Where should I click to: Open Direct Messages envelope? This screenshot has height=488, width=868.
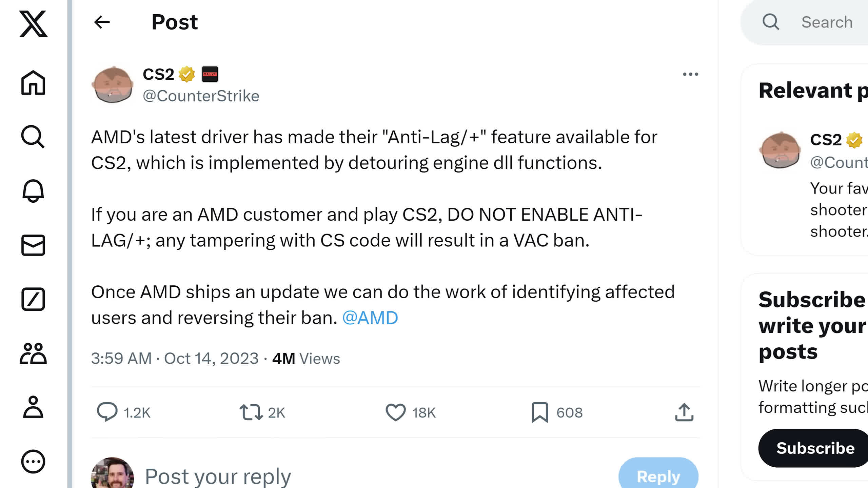point(33,245)
